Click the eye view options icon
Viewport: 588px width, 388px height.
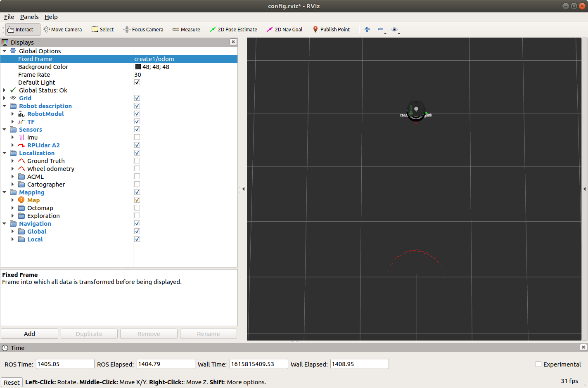[x=394, y=29]
